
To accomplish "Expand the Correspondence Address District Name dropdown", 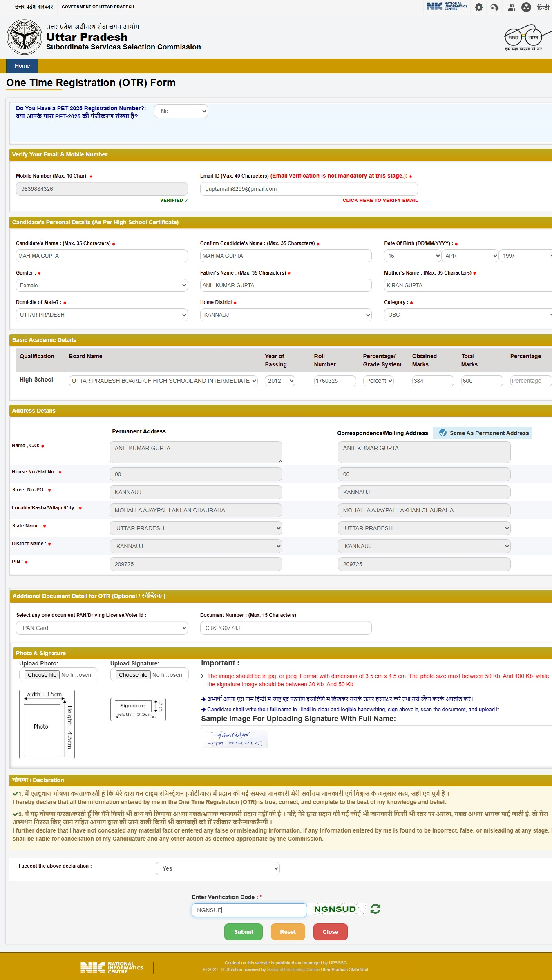I will [424, 546].
